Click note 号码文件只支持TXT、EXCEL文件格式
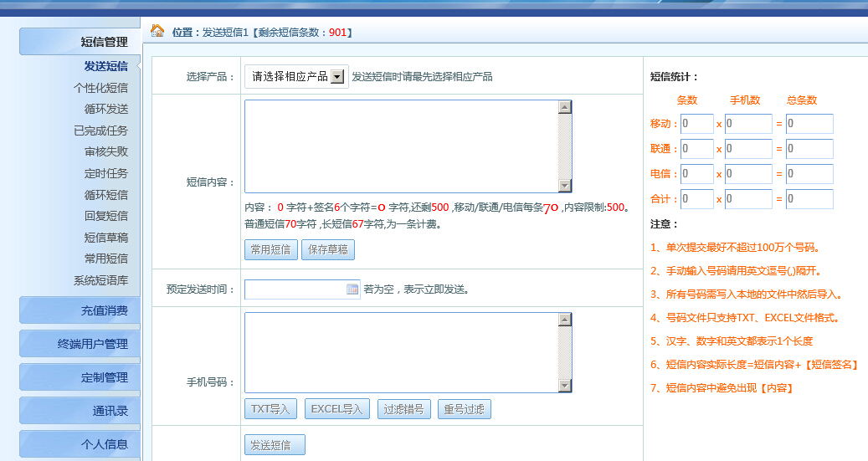The height and width of the screenshot is (461, 868). (x=747, y=318)
